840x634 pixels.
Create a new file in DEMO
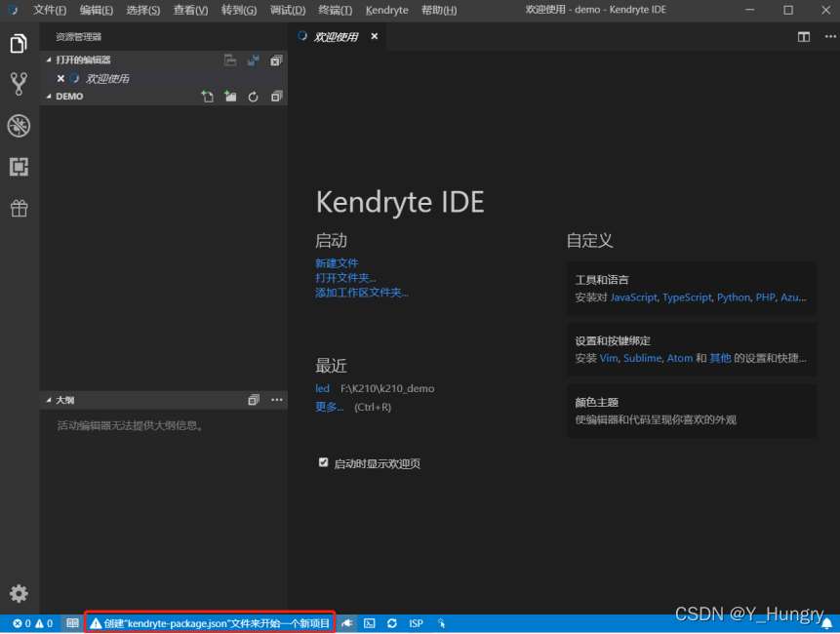pos(208,97)
